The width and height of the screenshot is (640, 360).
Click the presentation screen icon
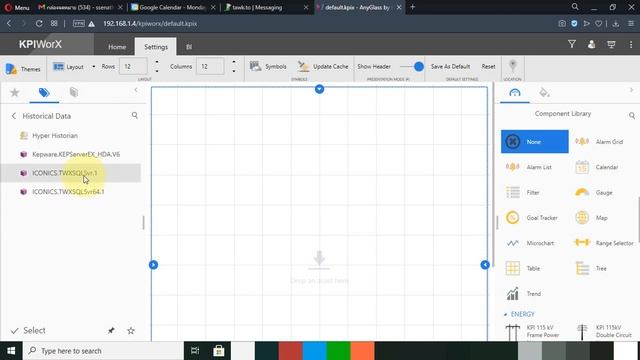click(611, 44)
